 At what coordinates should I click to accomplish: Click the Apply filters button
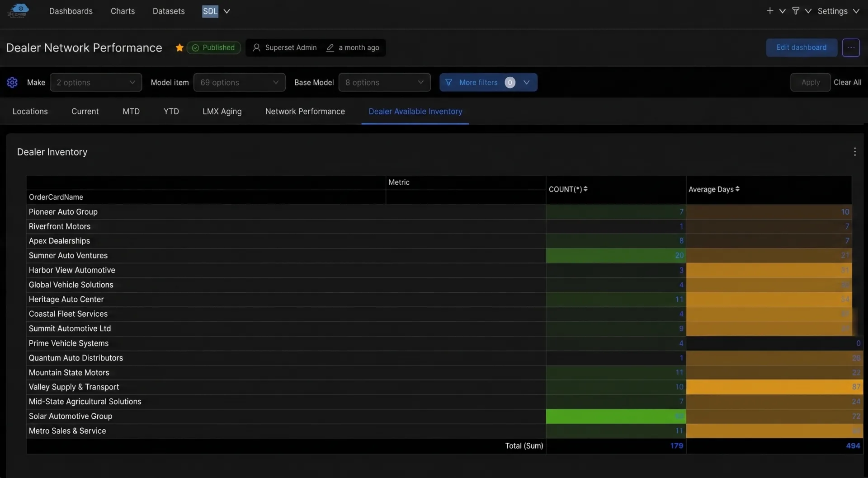(810, 82)
